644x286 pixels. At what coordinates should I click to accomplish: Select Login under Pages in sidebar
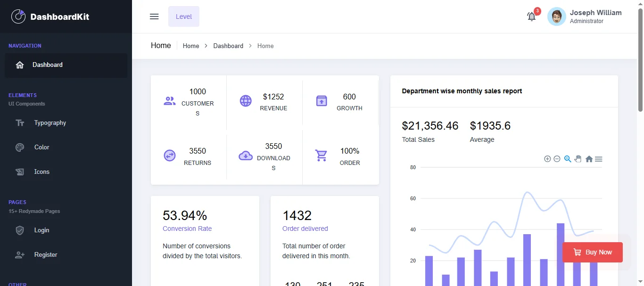click(41, 230)
